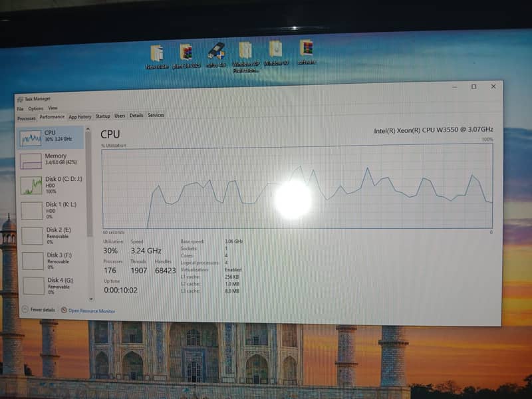This screenshot has height=399, width=532.
Task: Select Disk 2 (E:) removable thumbnail
Action: (32, 236)
